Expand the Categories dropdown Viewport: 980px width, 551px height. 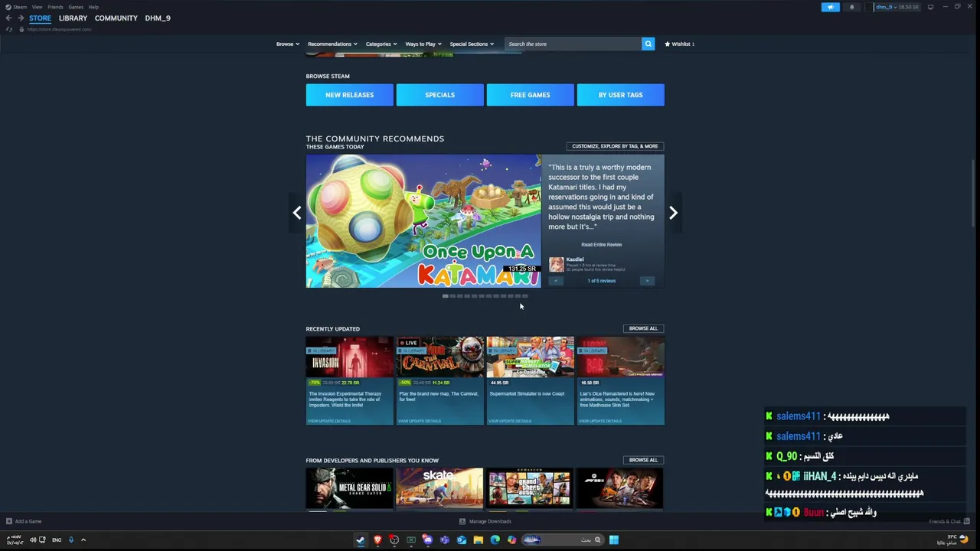(381, 44)
